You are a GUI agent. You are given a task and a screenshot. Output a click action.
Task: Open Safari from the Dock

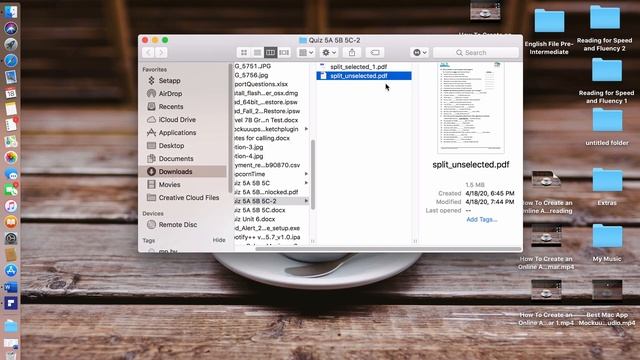click(11, 60)
